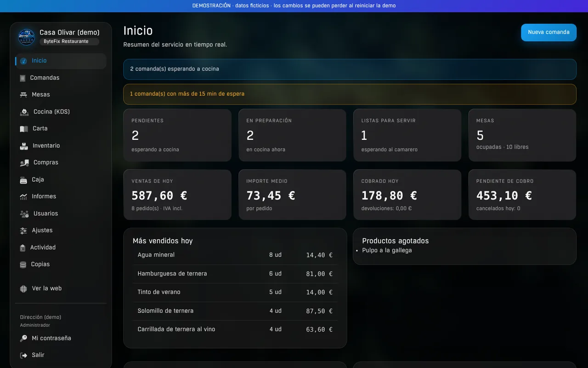Click the Actividad clipboard icon
The image size is (588, 368).
[23, 248]
